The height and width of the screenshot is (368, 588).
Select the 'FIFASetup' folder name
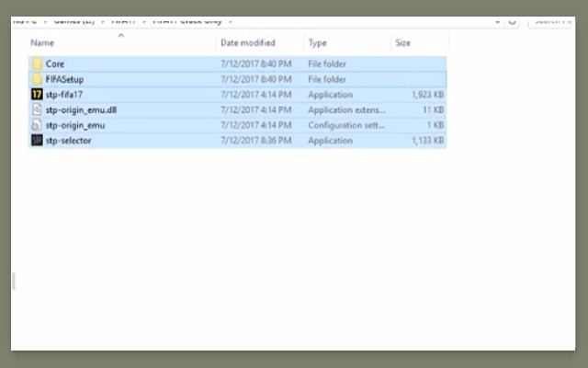point(64,79)
